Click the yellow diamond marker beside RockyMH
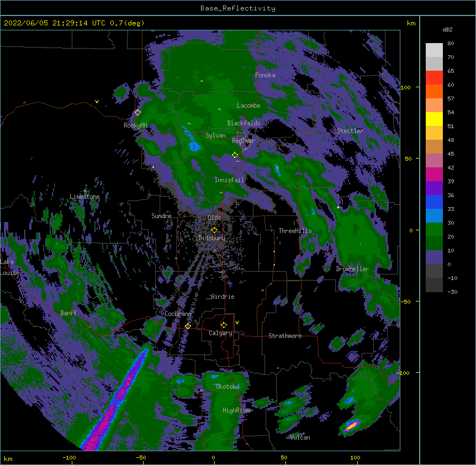The height and width of the screenshot is (465, 476). [x=137, y=113]
